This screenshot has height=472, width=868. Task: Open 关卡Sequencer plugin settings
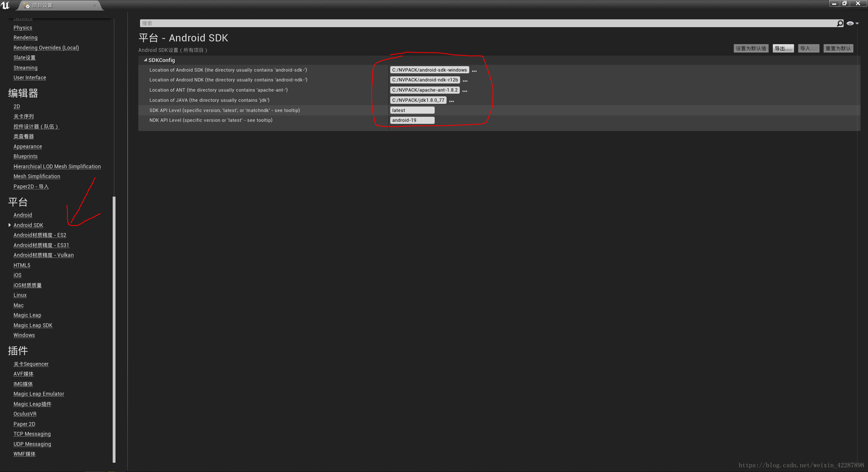31,364
